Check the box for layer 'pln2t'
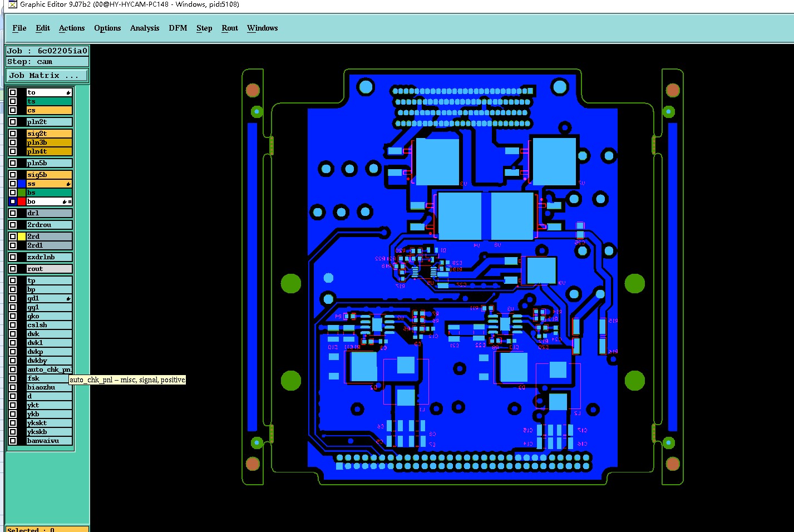794x532 pixels. click(13, 122)
